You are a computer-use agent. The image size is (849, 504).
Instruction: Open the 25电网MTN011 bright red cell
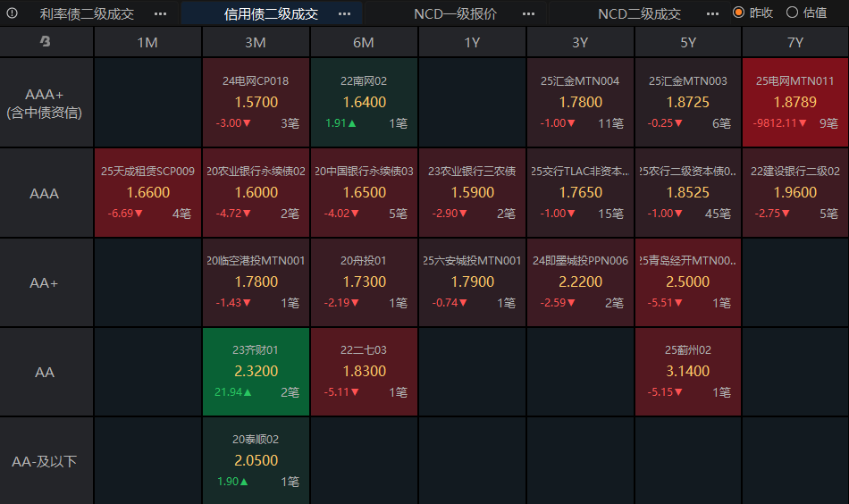pyautogui.click(x=795, y=102)
